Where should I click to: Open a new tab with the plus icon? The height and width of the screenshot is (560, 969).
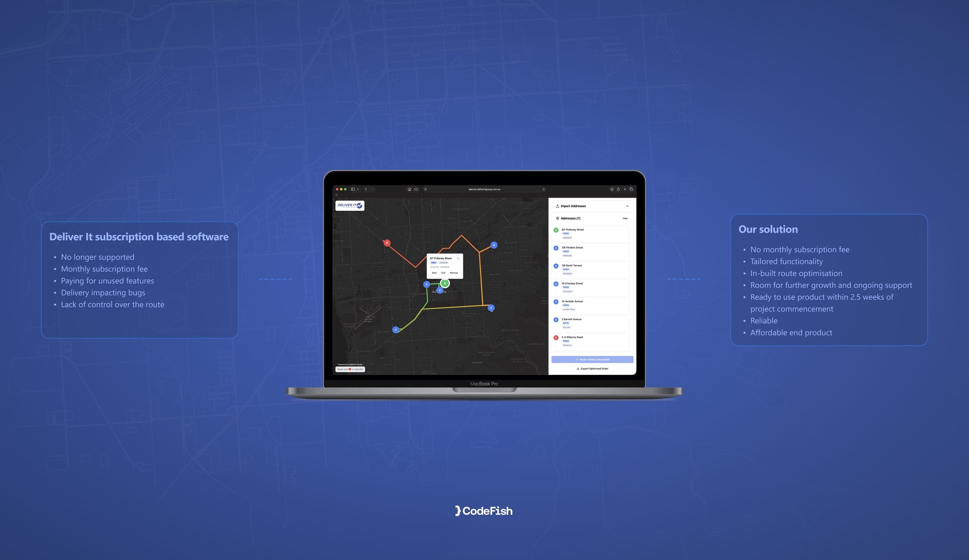(625, 189)
